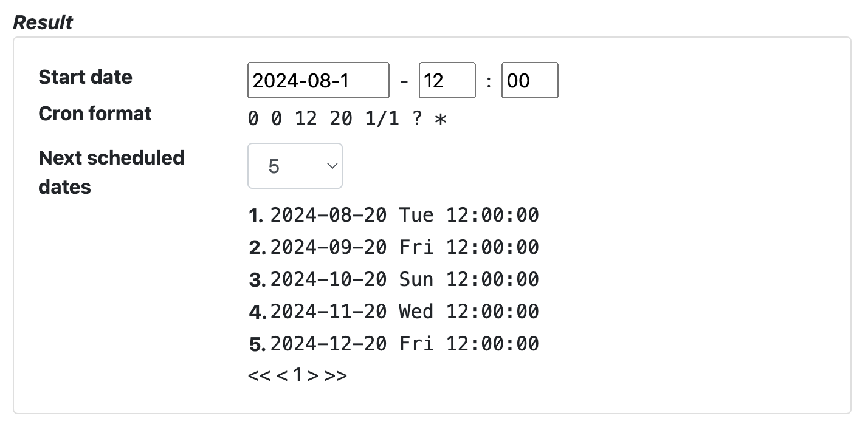Select the 2024-12-20 Fri scheduled date
Viewport: 868px width, 430px height.
[404, 344]
